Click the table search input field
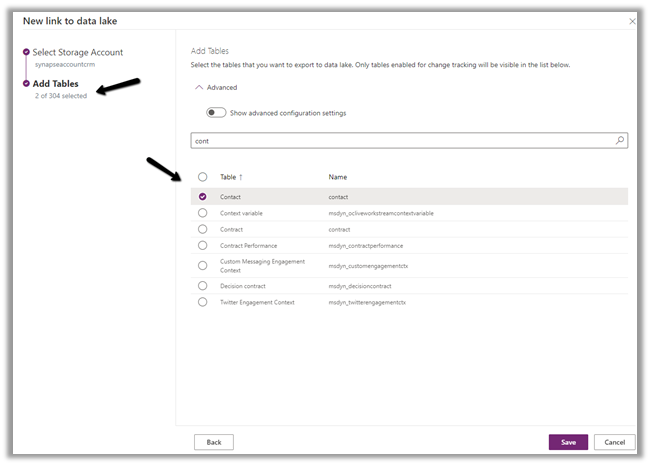Image resolution: width=650 pixels, height=466 pixels. [x=400, y=141]
